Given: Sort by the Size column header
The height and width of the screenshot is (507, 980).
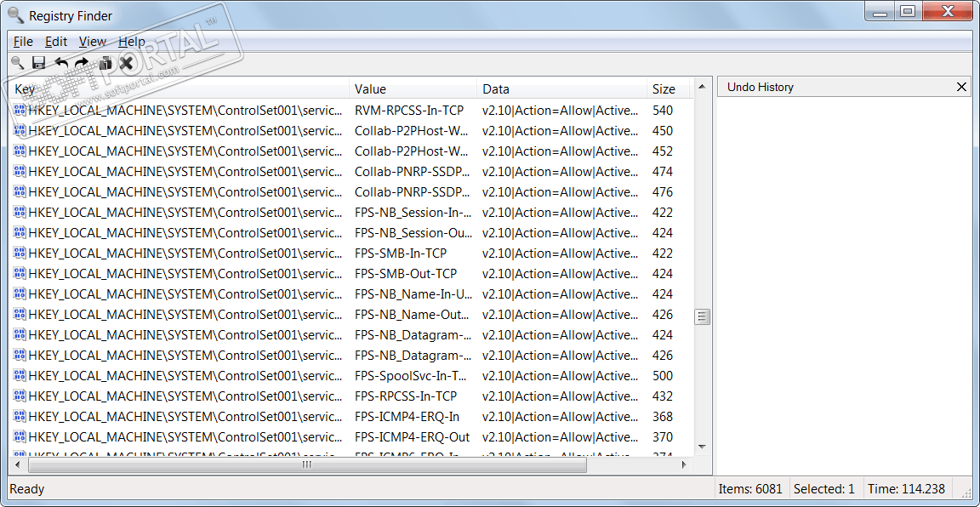Looking at the screenshot, I should 669,88.
